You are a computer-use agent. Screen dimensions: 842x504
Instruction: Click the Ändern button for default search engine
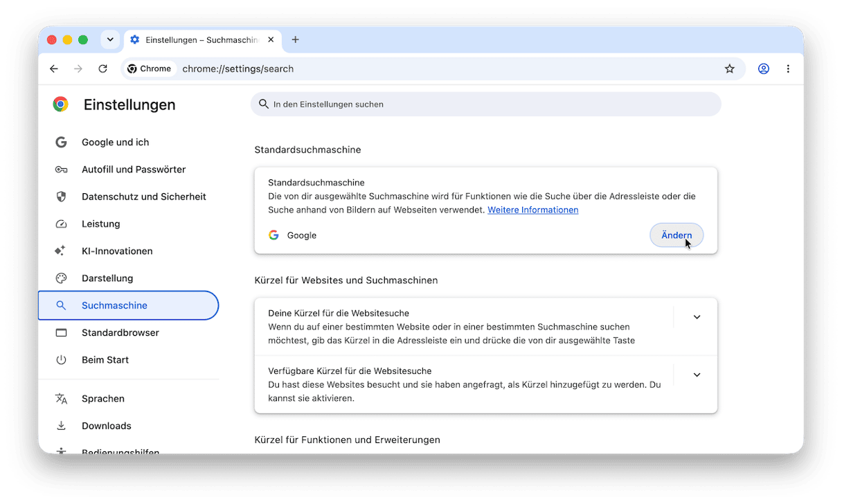pos(677,235)
